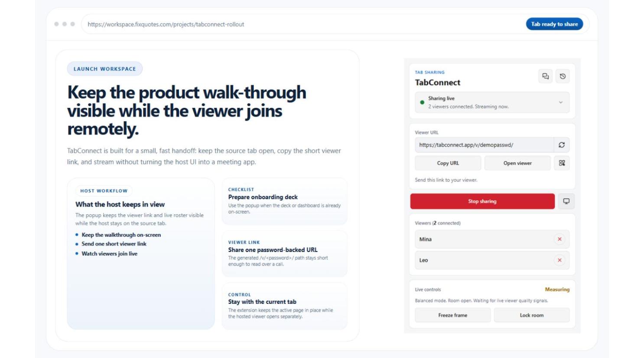This screenshot has height=358, width=644.
Task: Open the Prepare onboarding deck card
Action: 284,201
